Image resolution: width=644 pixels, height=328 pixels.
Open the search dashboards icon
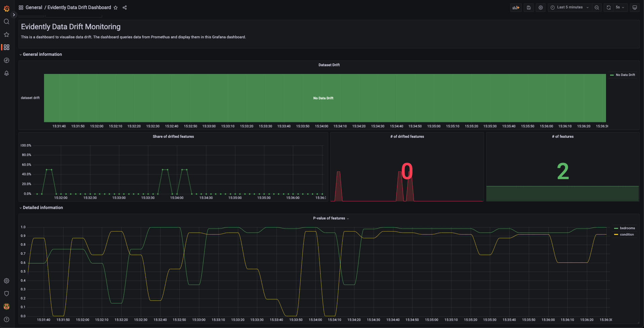click(6, 22)
